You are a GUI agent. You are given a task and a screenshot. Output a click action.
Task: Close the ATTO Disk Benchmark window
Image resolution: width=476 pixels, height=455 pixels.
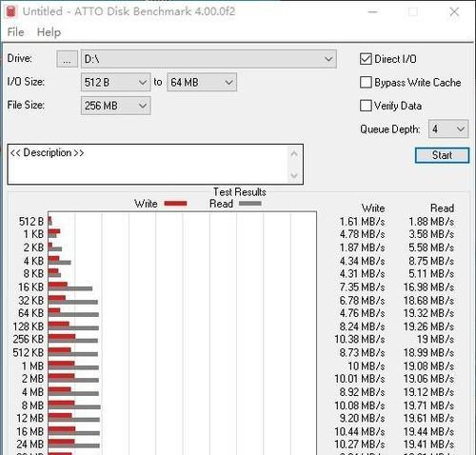[454, 12]
